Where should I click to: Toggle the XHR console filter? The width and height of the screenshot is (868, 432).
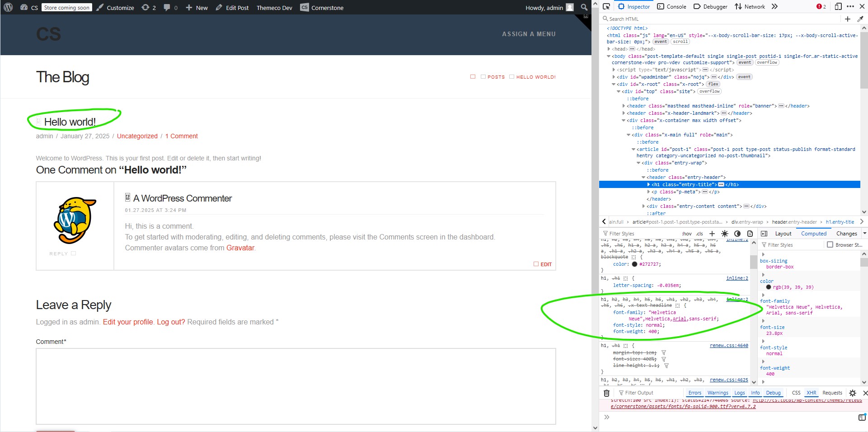812,393
